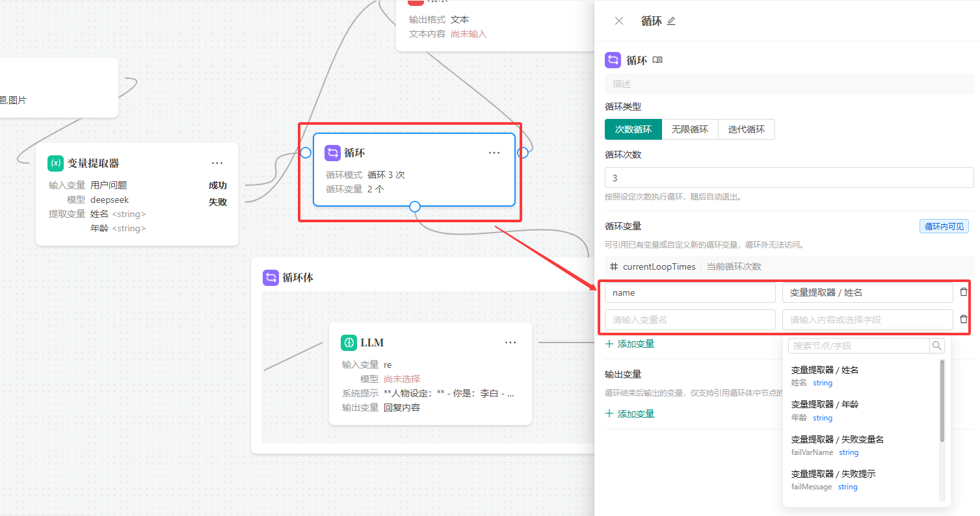
Task: Click the empty 请输入变量名 field
Action: pyautogui.click(x=690, y=320)
